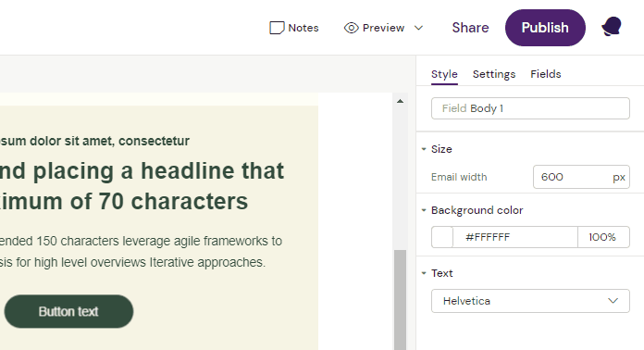Collapse the Text section
The height and width of the screenshot is (350, 644).
(x=424, y=273)
